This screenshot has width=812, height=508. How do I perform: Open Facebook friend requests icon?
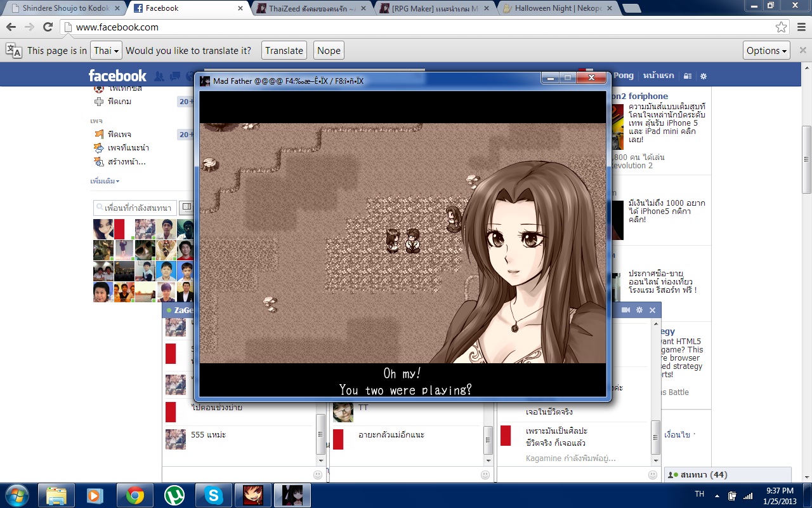(x=159, y=76)
